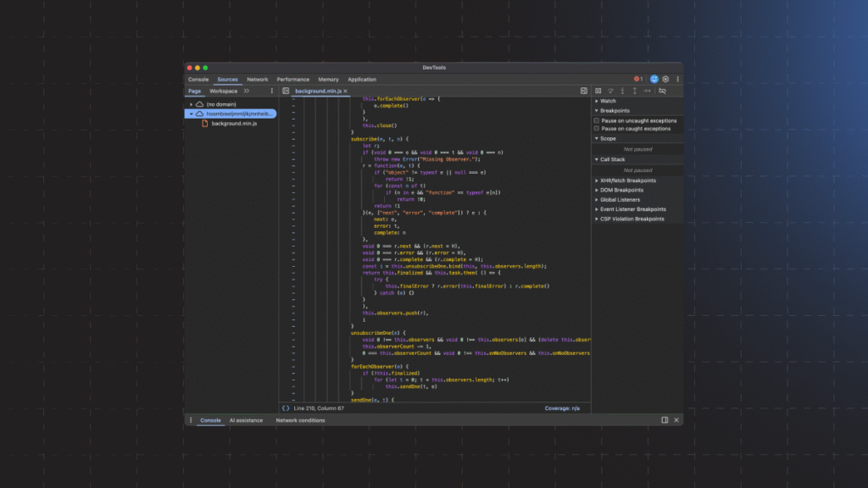This screenshot has height=488, width=868.
Task: Hide the debugger sidebar panel
Action: point(584,91)
